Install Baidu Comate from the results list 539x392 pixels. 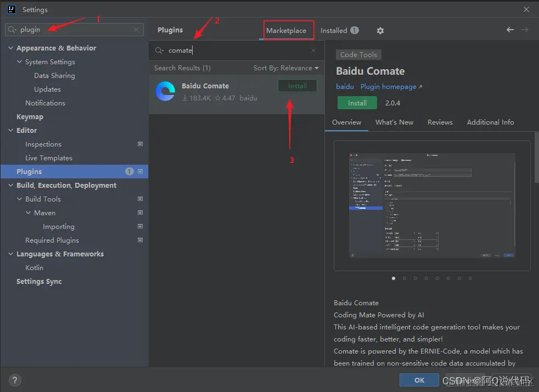coord(297,86)
